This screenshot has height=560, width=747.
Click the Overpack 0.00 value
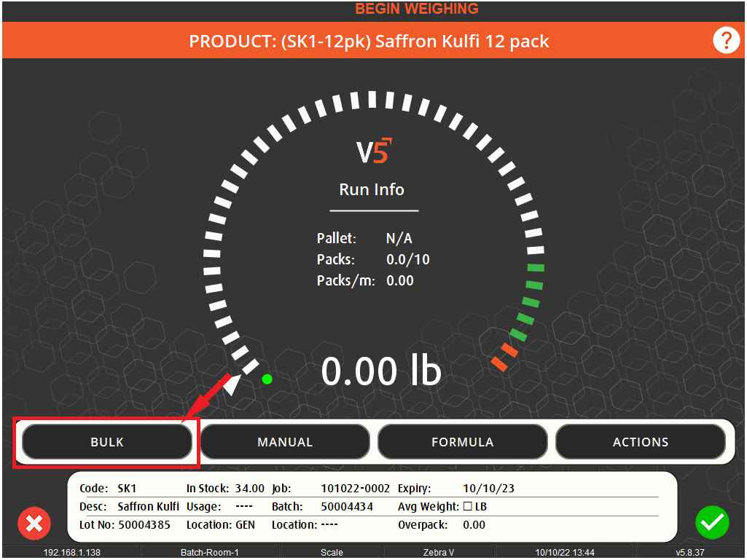(x=474, y=525)
